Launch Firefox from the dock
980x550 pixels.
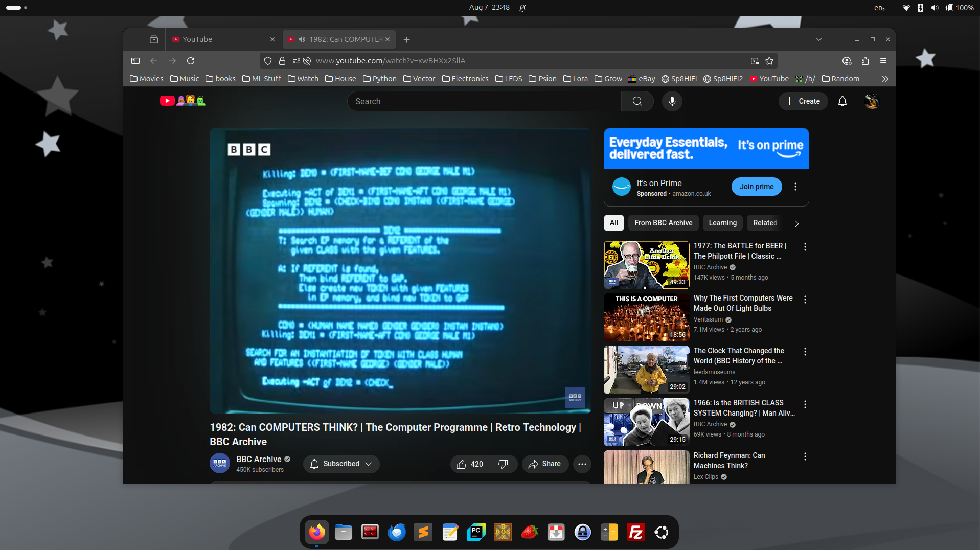317,532
